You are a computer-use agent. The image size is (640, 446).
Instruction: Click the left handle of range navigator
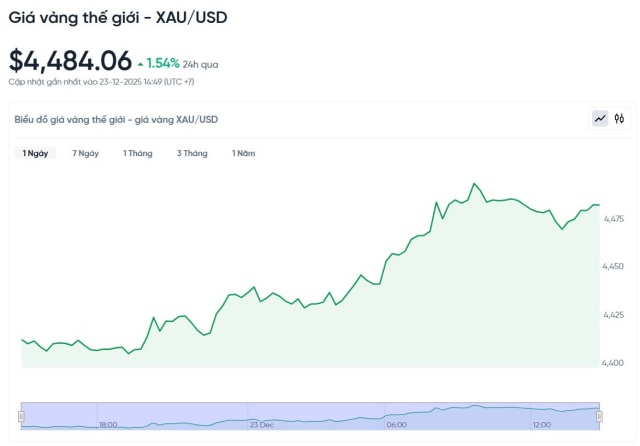(22, 415)
